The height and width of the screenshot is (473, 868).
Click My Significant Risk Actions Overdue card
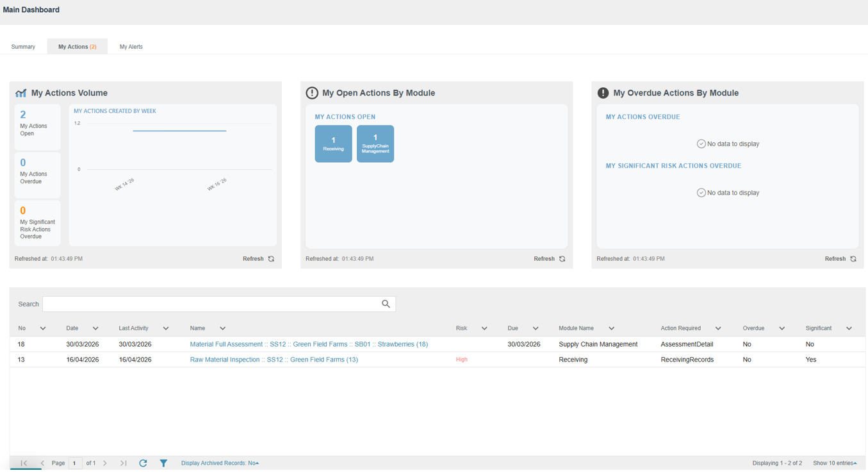(38, 223)
